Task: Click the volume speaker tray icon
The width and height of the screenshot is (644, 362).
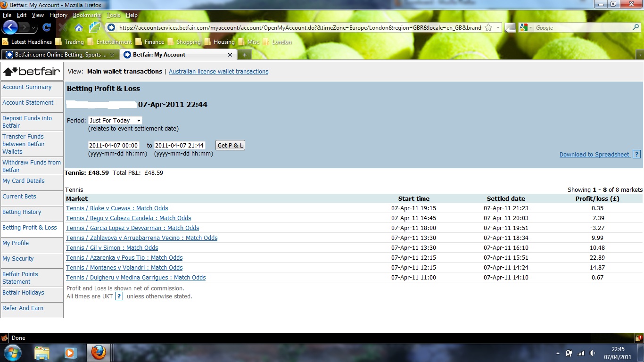Action: point(593,353)
